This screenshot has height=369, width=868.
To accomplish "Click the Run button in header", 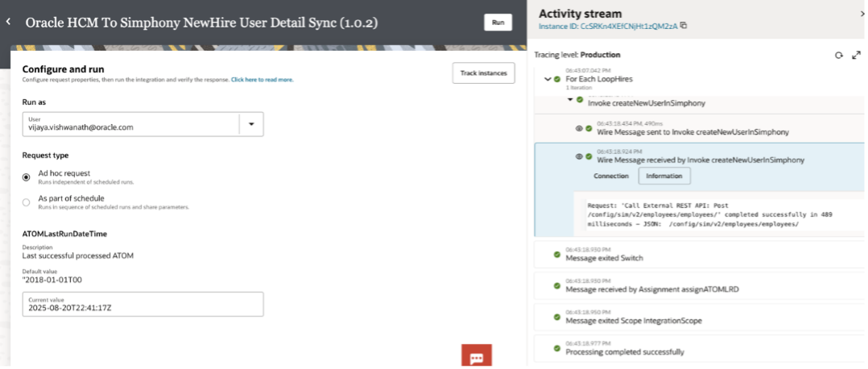I will point(498,23).
